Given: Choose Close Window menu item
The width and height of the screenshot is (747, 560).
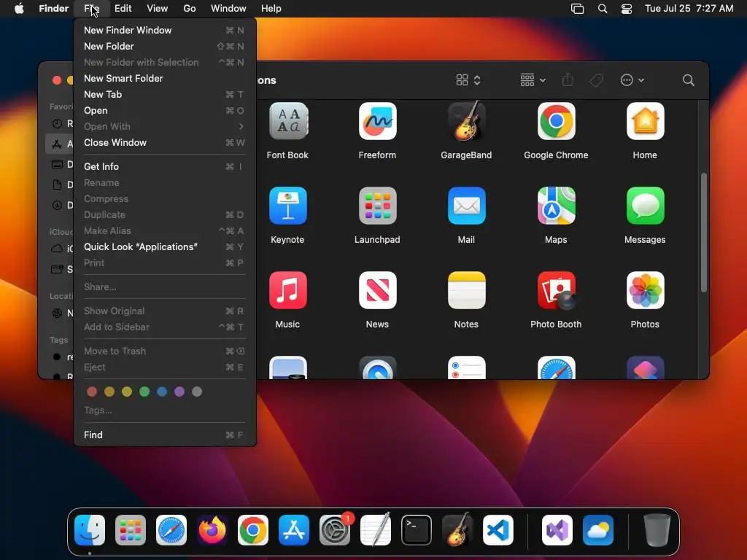Looking at the screenshot, I should [165, 142].
